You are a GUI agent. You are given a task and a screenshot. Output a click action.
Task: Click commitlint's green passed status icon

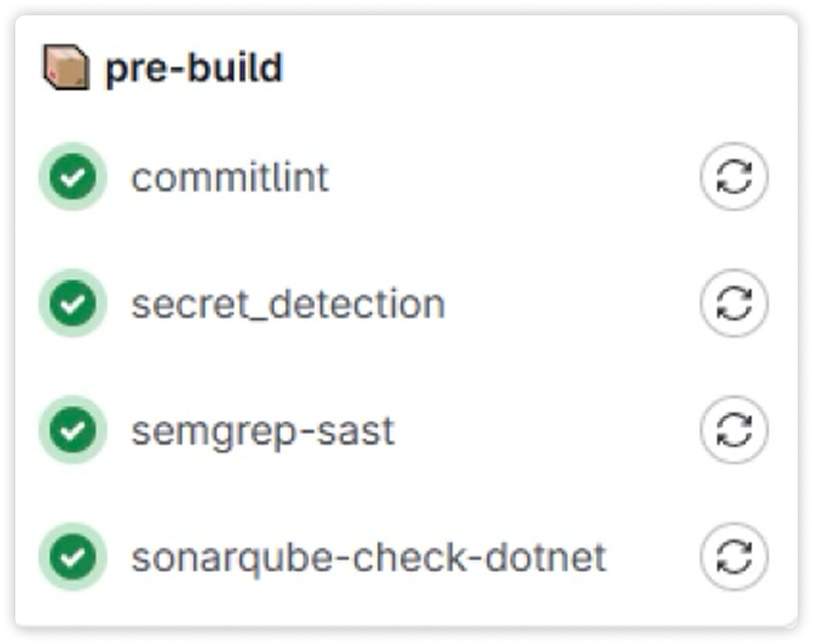click(x=73, y=177)
